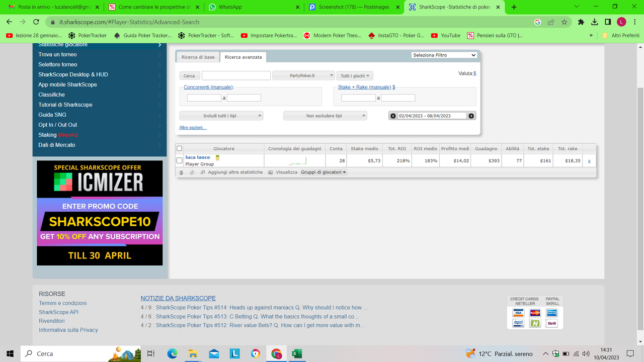Viewport: 644px width, 362px height.
Task: Open the Gruppi di giocatori dropdown
Action: 324,172
